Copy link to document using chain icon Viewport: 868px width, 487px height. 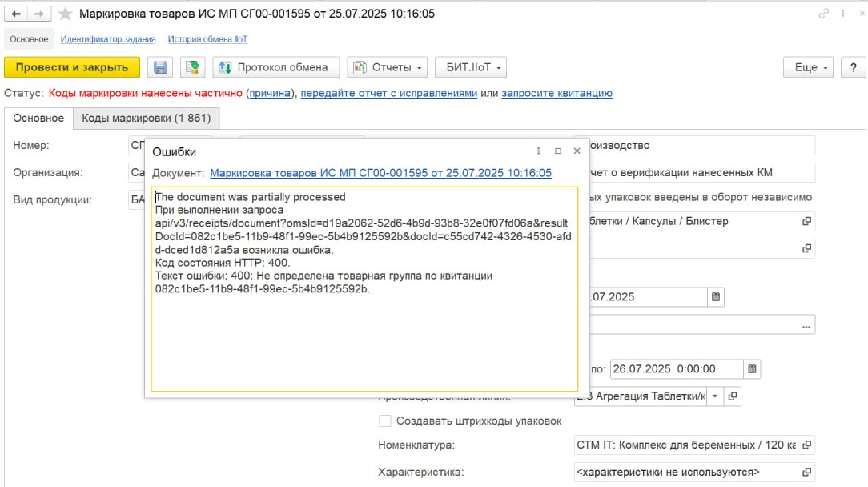point(824,14)
